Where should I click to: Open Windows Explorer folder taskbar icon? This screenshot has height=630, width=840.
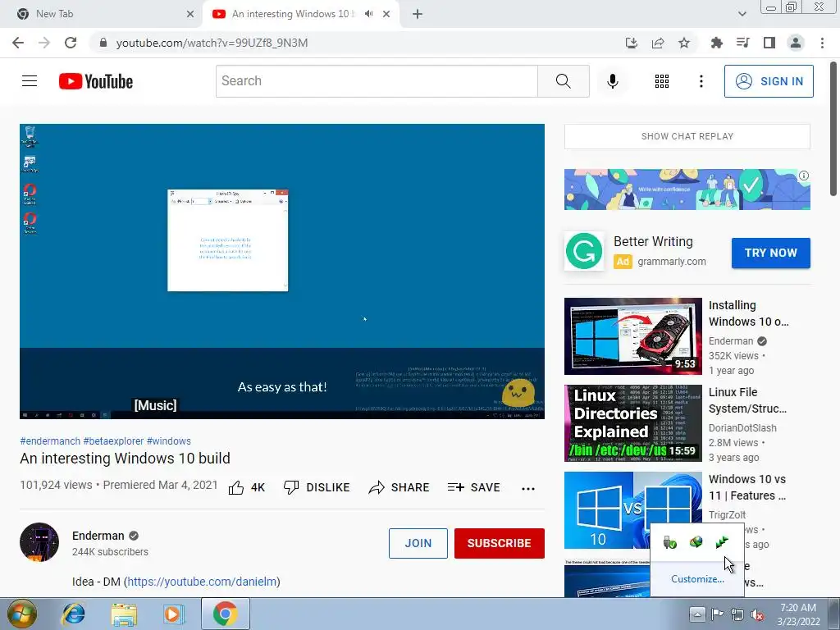124,614
